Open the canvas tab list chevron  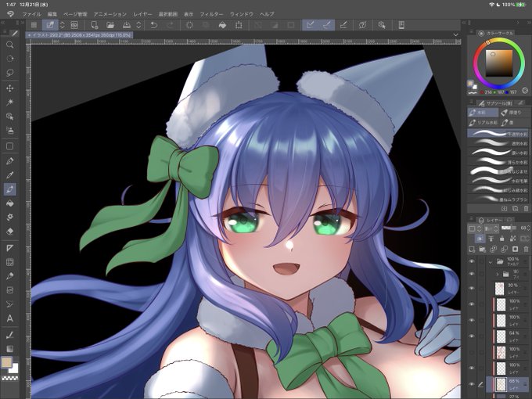(455, 35)
